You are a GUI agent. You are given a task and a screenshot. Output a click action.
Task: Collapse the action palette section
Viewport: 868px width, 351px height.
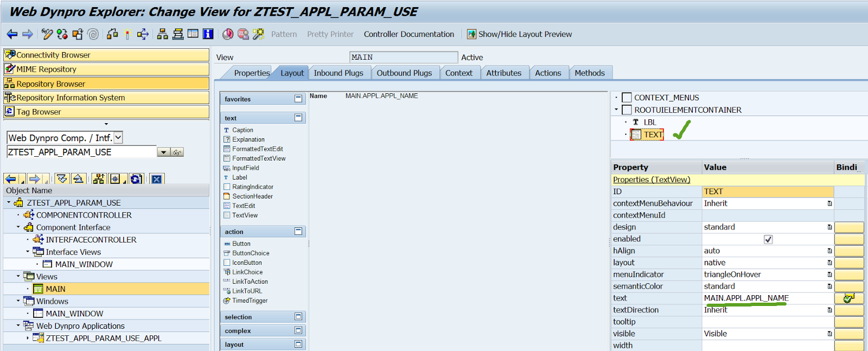click(x=298, y=231)
